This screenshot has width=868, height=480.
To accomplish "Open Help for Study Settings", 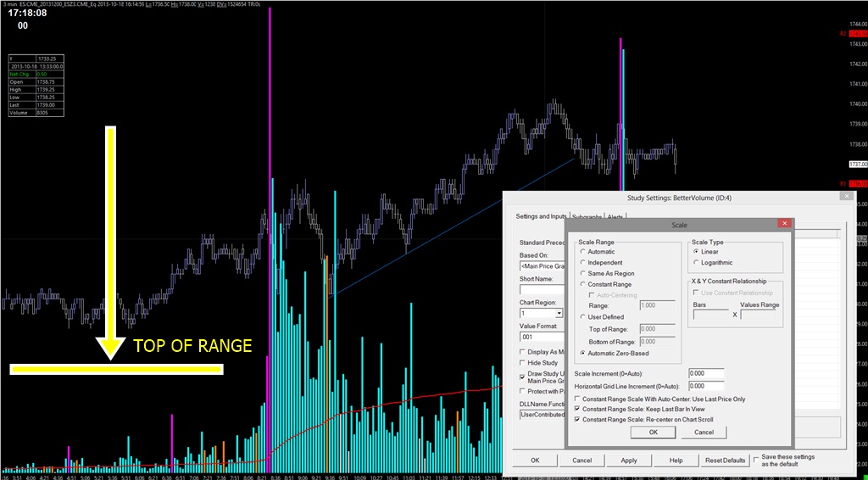I will [676, 460].
